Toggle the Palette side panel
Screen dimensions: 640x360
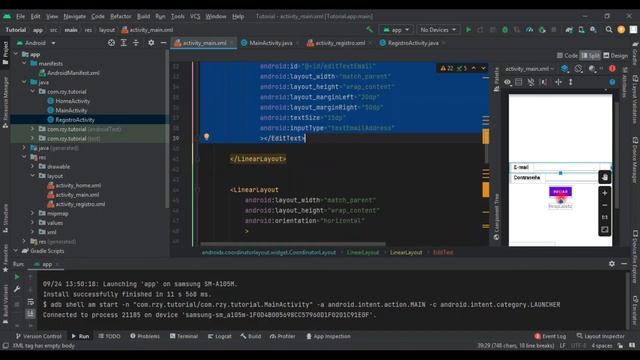coord(496,79)
